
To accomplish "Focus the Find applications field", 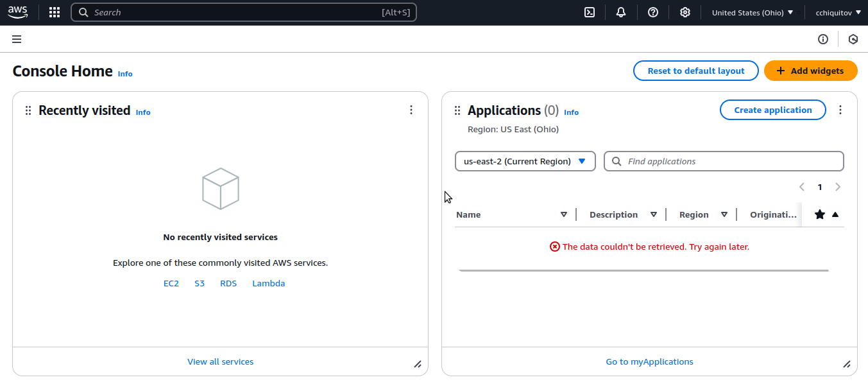I will (x=724, y=161).
